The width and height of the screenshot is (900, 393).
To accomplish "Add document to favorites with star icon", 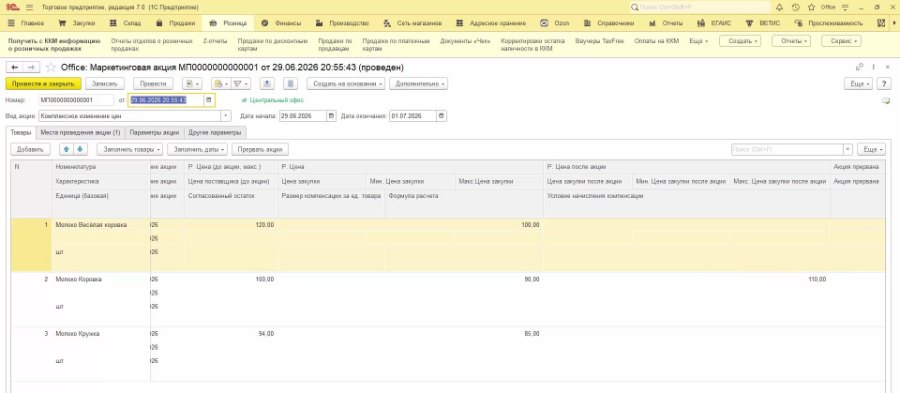I will 51,68.
